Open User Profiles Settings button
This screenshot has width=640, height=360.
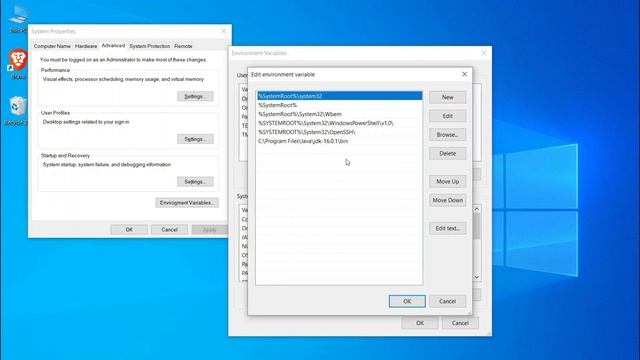point(195,139)
